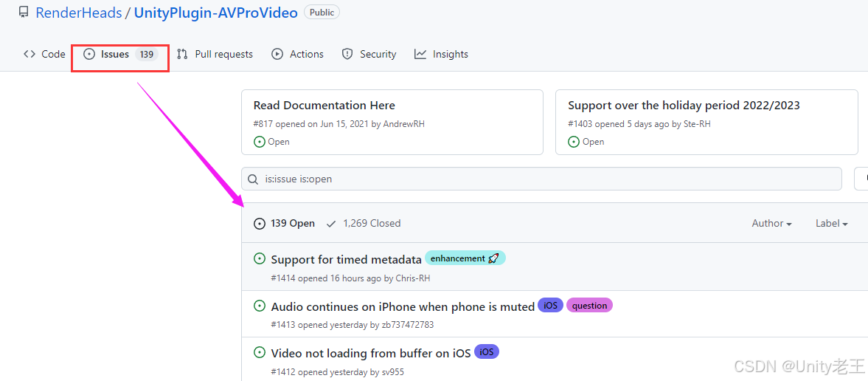This screenshot has width=868, height=381.
Task: Open issue Support for timed metadata
Action: (x=346, y=260)
